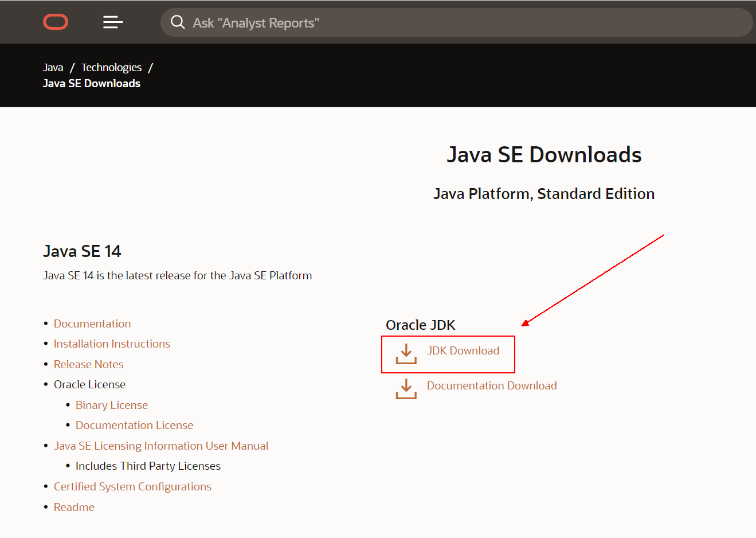
Task: View the Release Notes link
Action: click(x=88, y=364)
